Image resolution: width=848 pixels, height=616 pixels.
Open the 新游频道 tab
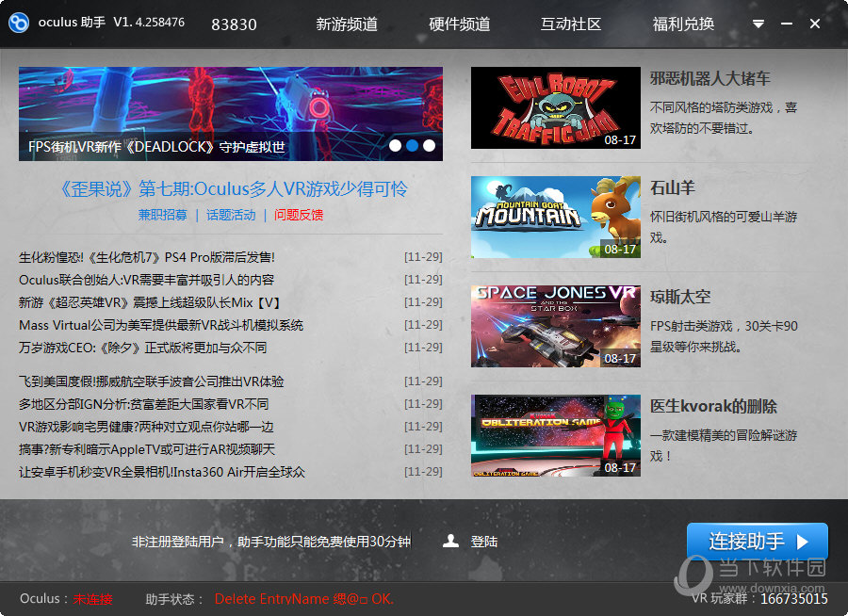(x=347, y=24)
